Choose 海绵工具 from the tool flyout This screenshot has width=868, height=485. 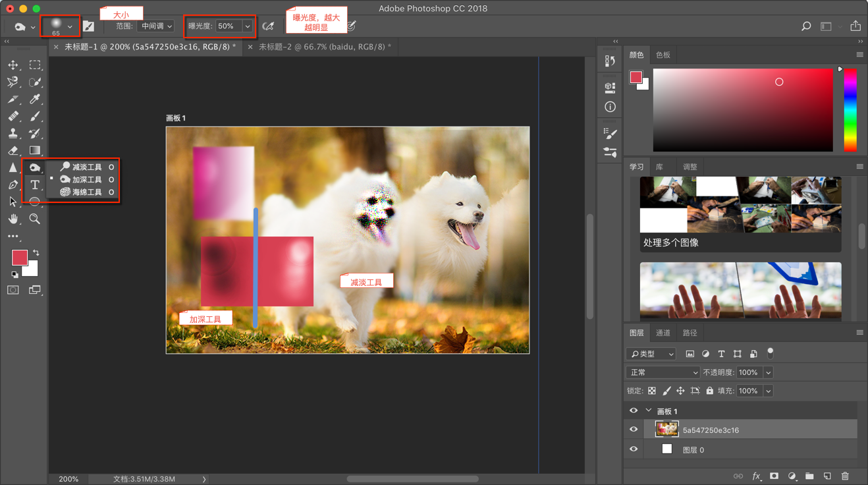86,192
